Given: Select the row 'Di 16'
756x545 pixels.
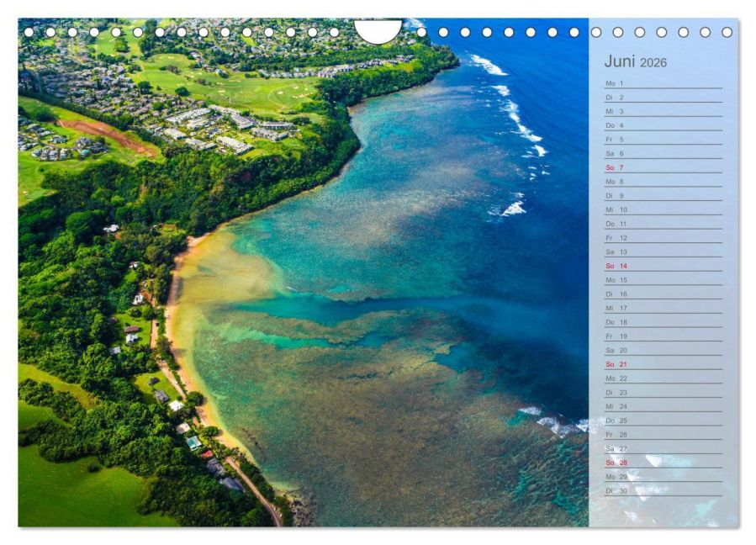Looking at the screenshot, I should point(663,294).
